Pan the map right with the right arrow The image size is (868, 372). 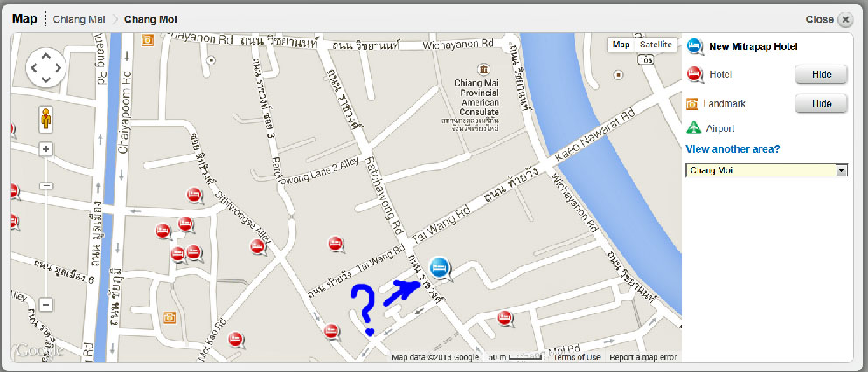(58, 68)
